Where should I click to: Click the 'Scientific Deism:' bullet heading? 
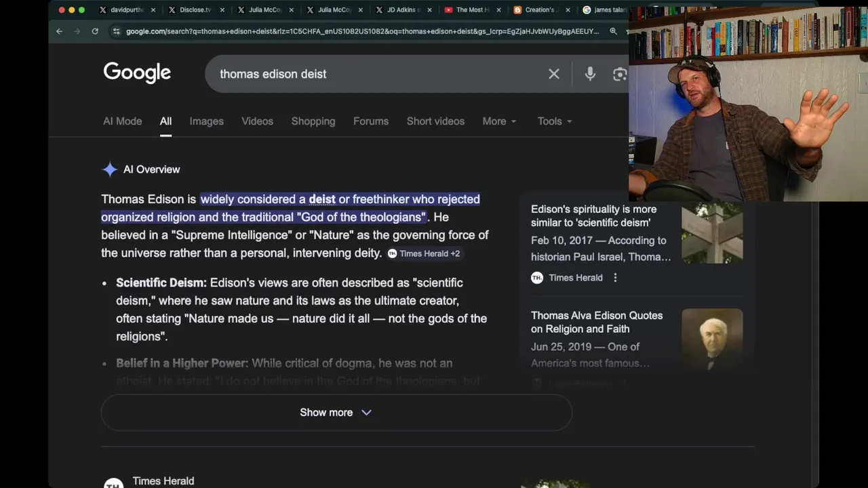161,283
